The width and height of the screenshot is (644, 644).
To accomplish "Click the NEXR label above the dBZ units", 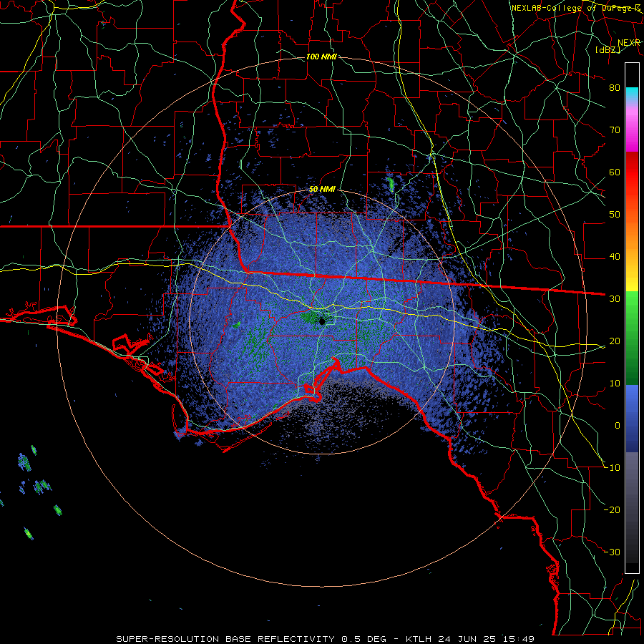I will coord(629,43).
